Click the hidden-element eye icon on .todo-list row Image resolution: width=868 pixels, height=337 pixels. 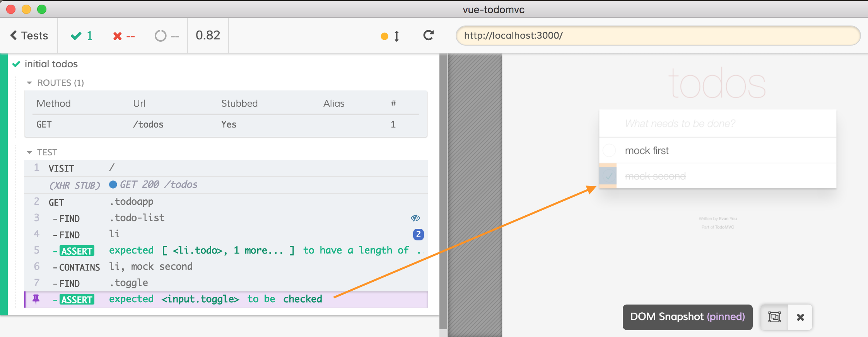point(415,218)
